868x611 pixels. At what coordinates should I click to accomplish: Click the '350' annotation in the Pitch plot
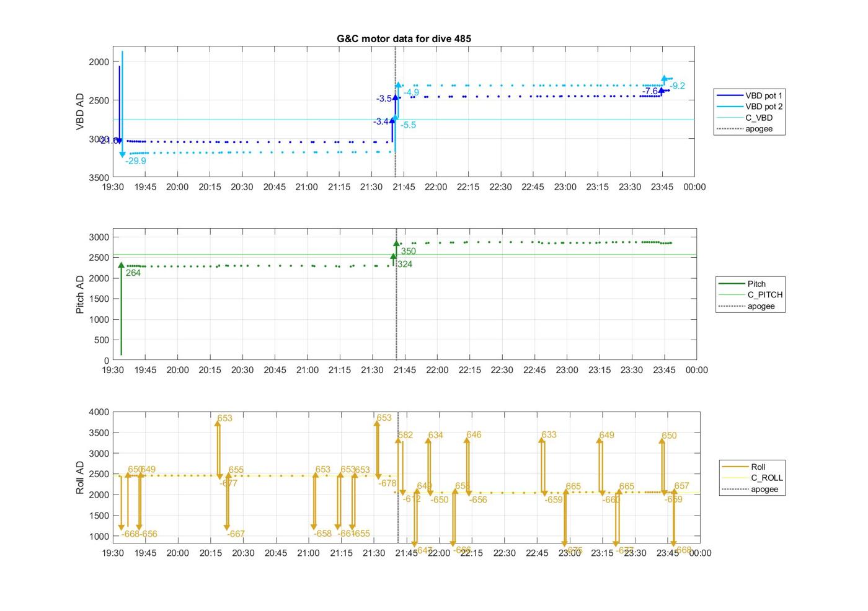(409, 251)
